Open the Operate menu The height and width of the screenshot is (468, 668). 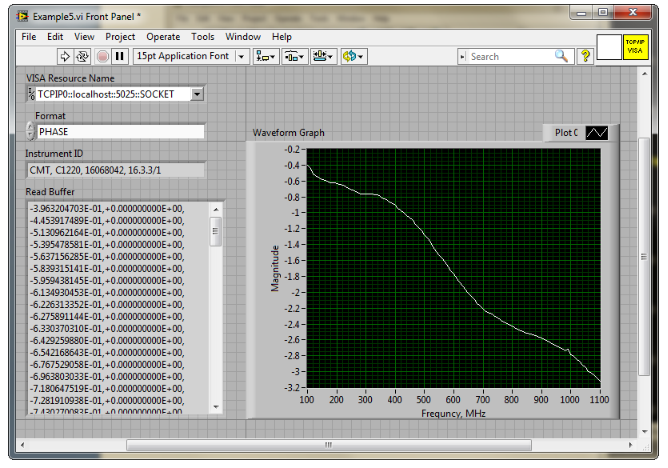click(163, 37)
